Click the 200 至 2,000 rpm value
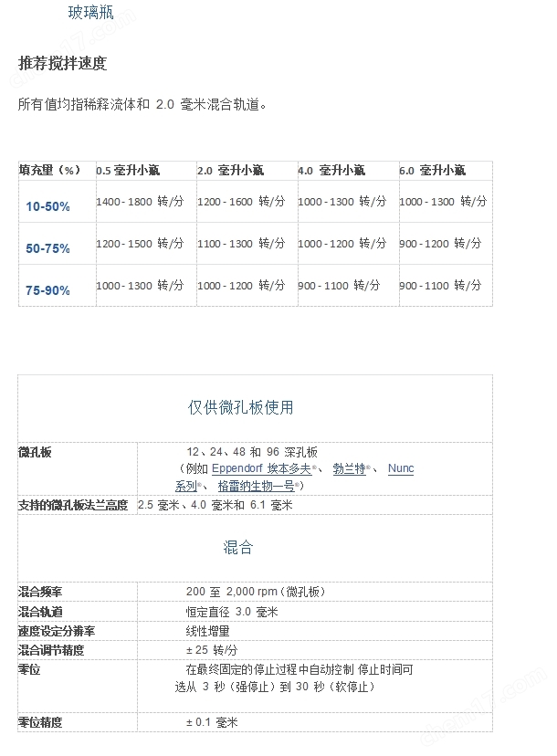557x756 pixels. point(256,592)
